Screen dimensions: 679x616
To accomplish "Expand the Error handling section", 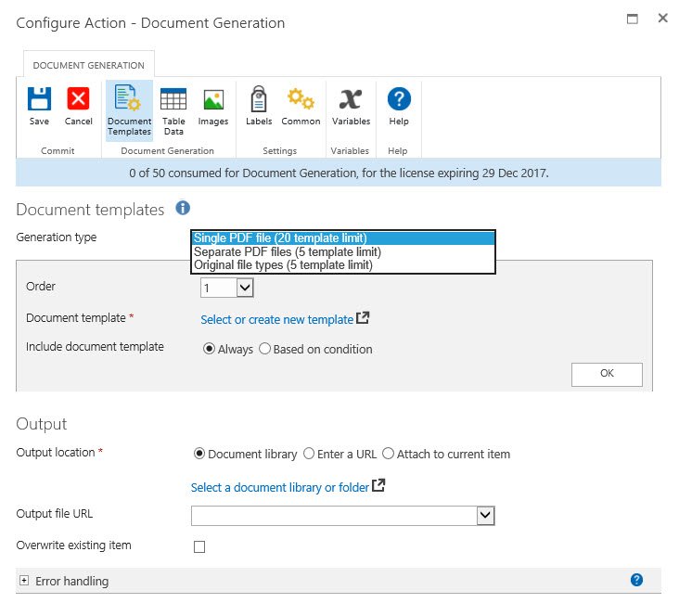I will pos(24,581).
